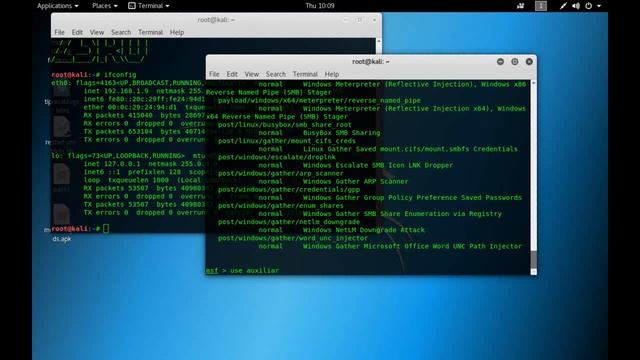Click the cursor at back terminal root@kali prompt

pyautogui.click(x=106, y=229)
